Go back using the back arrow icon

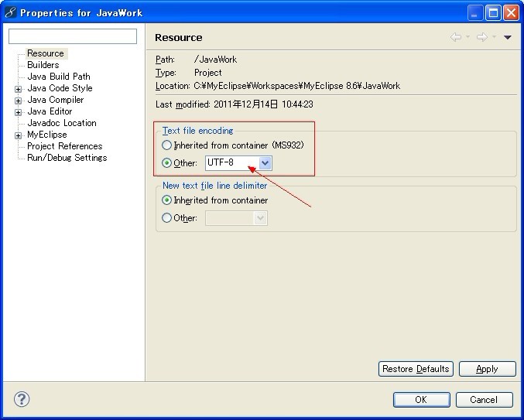455,37
